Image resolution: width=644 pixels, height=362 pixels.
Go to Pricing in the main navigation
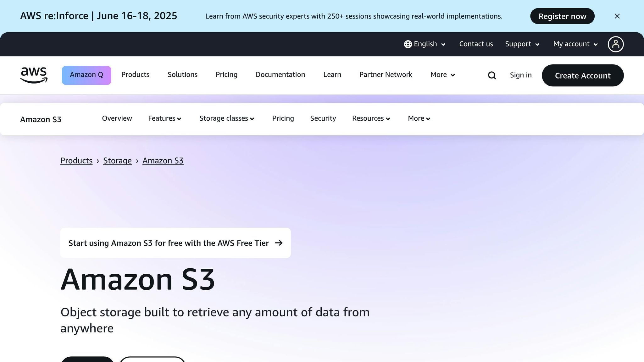coord(226,75)
